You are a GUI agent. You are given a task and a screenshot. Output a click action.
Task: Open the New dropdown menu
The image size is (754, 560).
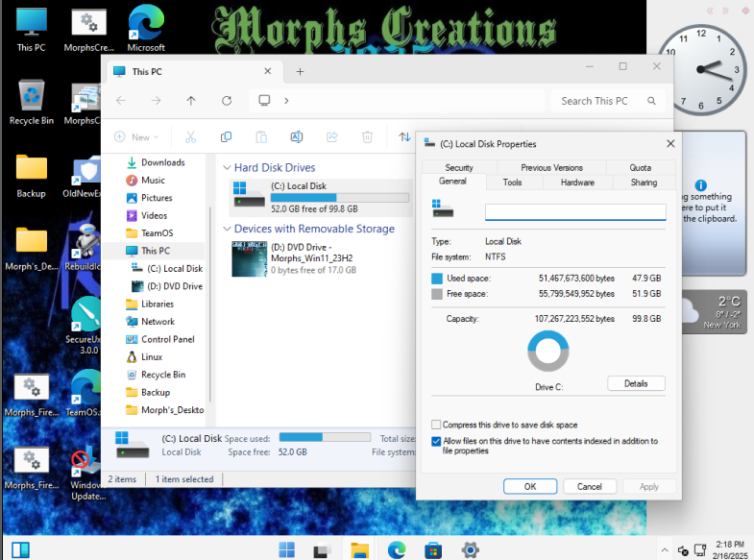136,137
